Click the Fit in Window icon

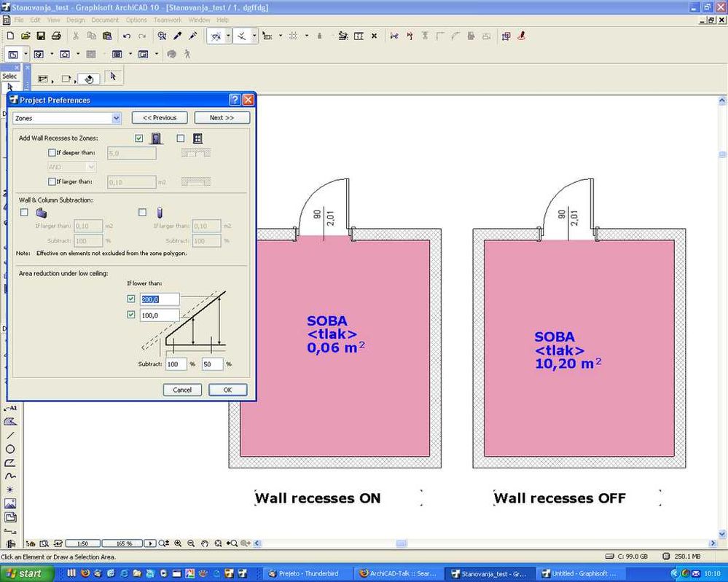tap(218, 543)
